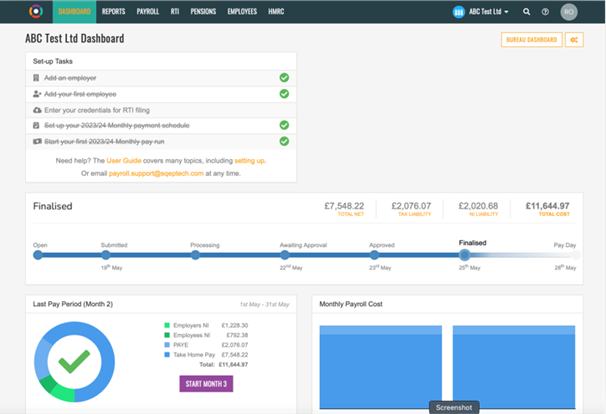Click the £7,548.22 Total Net figure

[344, 206]
